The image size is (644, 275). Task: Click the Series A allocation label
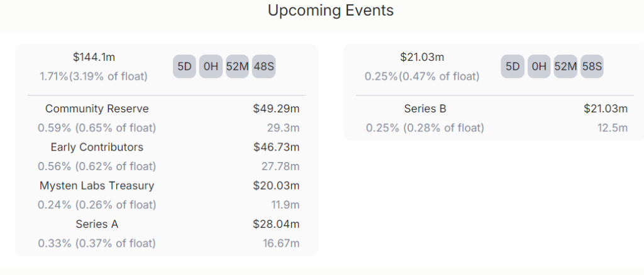click(97, 224)
